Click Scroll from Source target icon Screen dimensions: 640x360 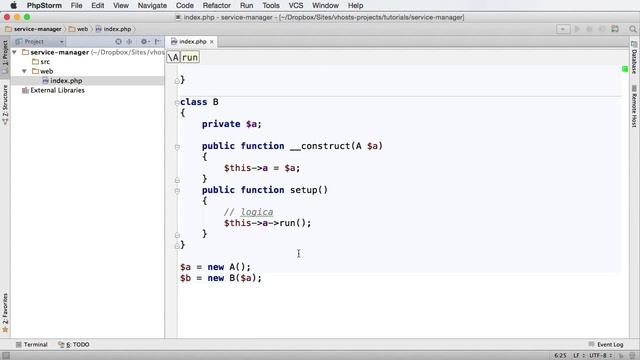point(118,42)
